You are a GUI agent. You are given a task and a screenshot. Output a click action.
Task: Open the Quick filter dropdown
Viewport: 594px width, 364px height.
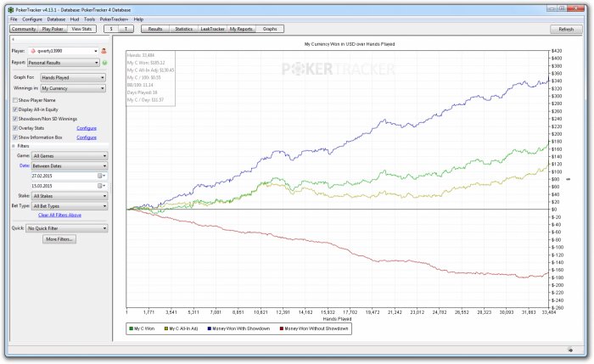[67, 228]
